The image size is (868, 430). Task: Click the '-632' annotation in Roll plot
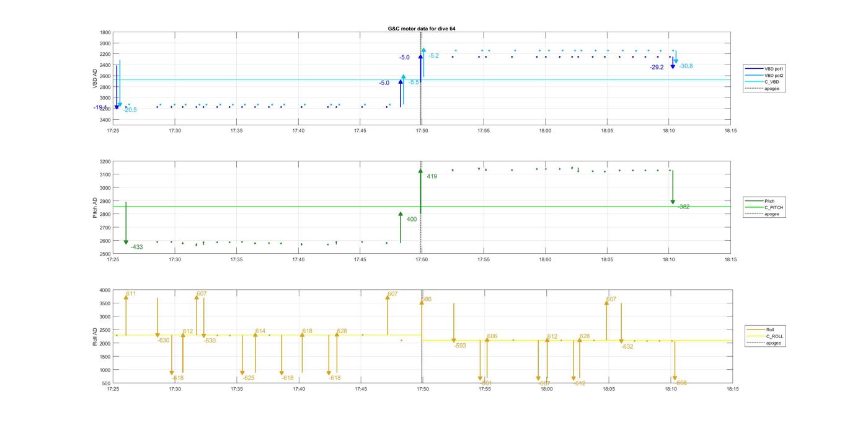pos(627,347)
